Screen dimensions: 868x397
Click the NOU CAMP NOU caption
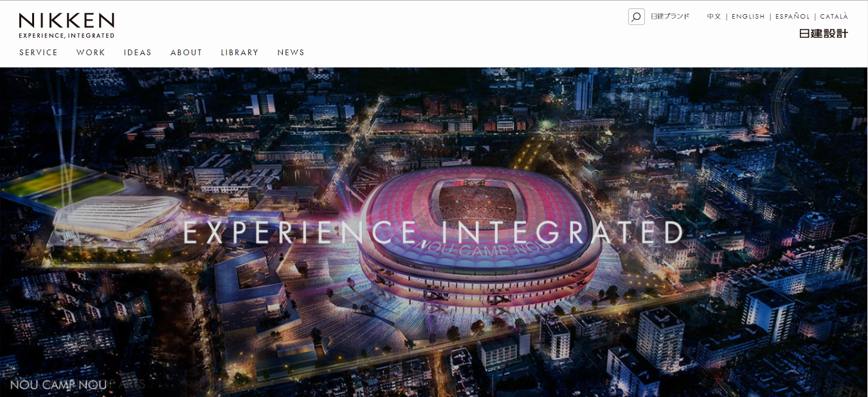[x=59, y=385]
